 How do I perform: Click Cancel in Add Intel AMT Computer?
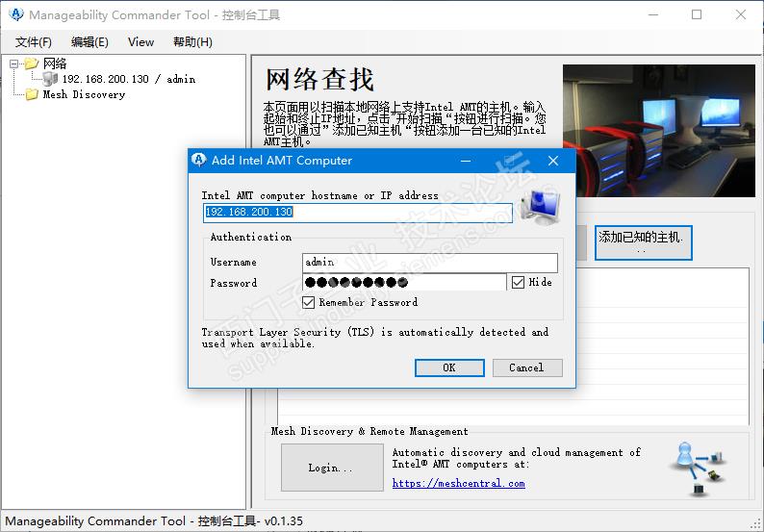pyautogui.click(x=527, y=367)
